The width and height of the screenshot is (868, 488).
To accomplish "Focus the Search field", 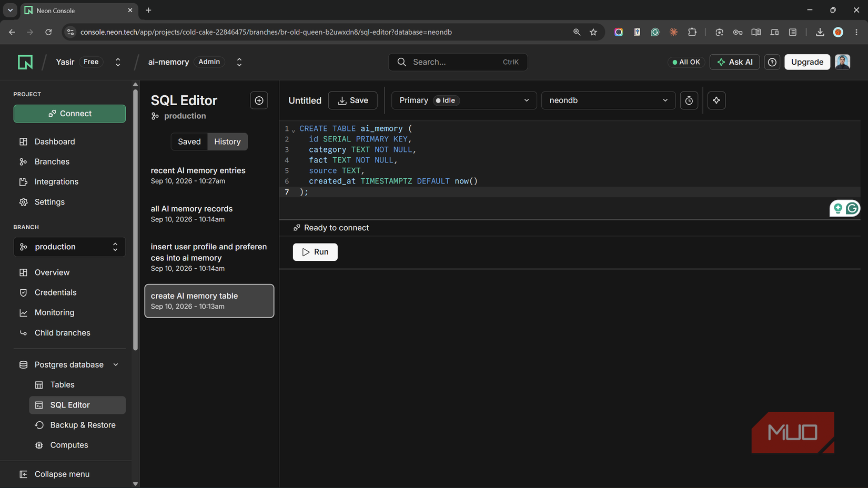I will (458, 62).
